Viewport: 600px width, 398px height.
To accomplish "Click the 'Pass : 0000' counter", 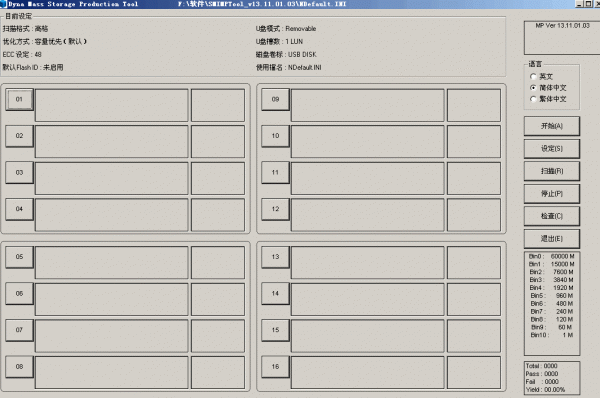I will (x=542, y=374).
